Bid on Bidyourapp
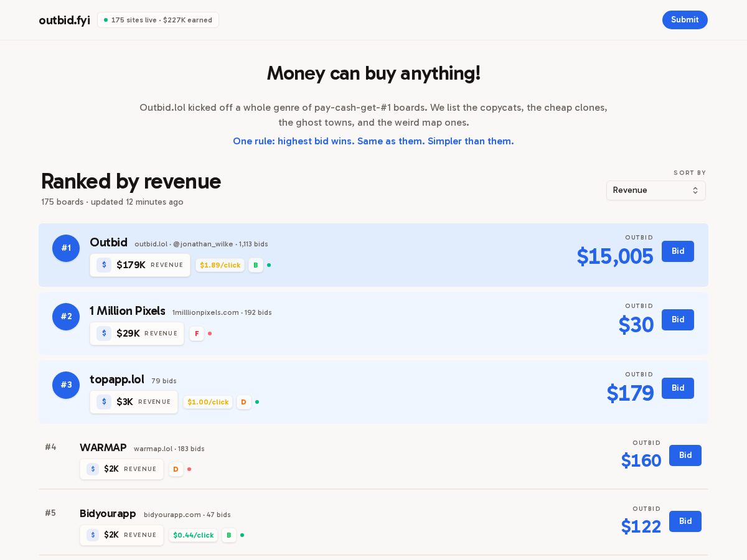Screen dimensions: 747x560 pos(685,521)
